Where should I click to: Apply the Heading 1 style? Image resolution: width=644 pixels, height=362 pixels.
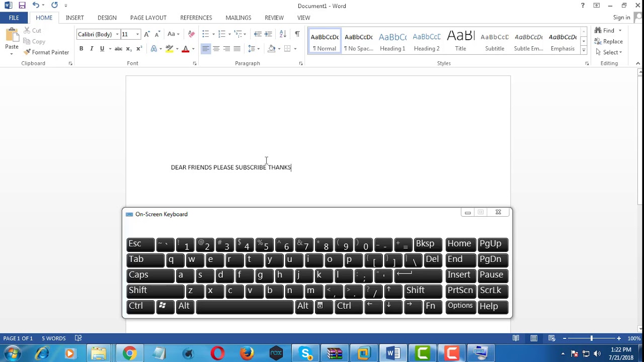[392, 41]
